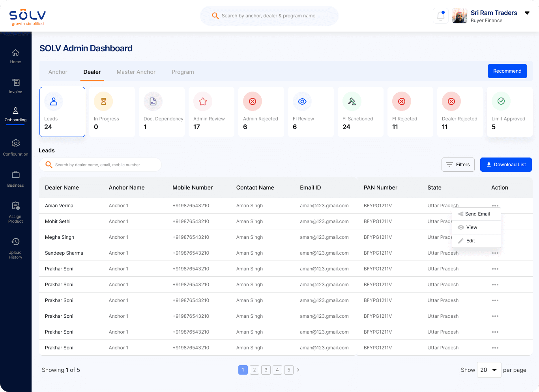539x392 pixels.
Task: Open the rows per page dropdown
Action: click(x=489, y=370)
